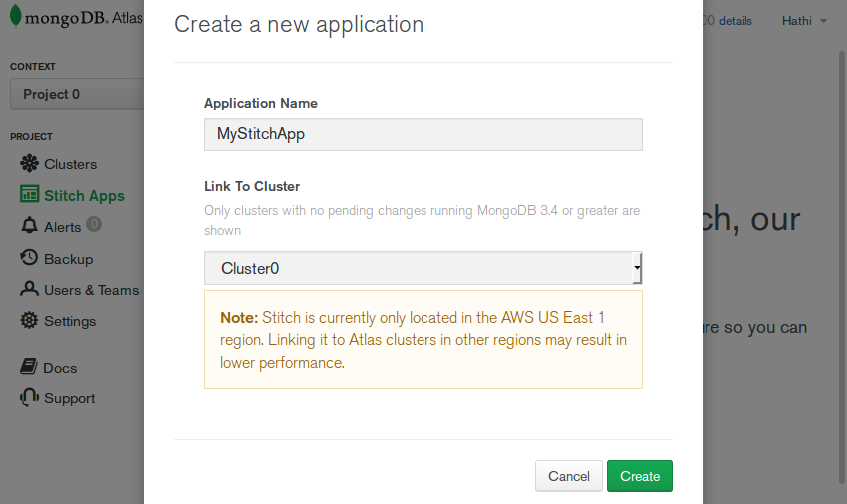The width and height of the screenshot is (847, 504).
Task: Click the Backup history icon
Action: tap(28, 259)
